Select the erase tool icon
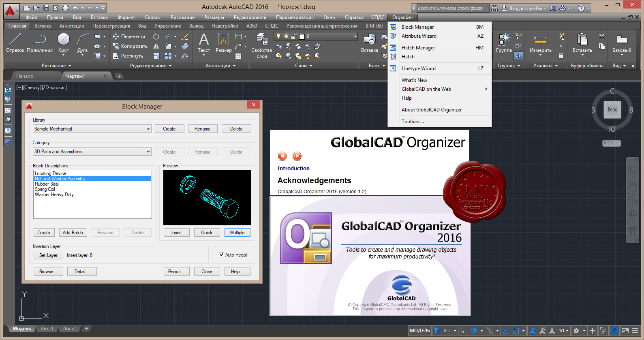 click(185, 36)
